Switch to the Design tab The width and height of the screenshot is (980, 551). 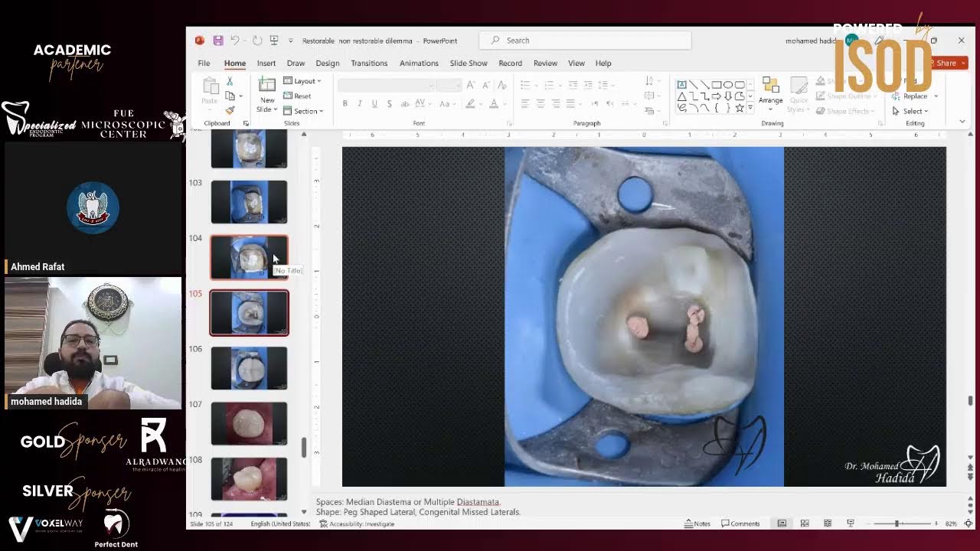[x=327, y=64]
